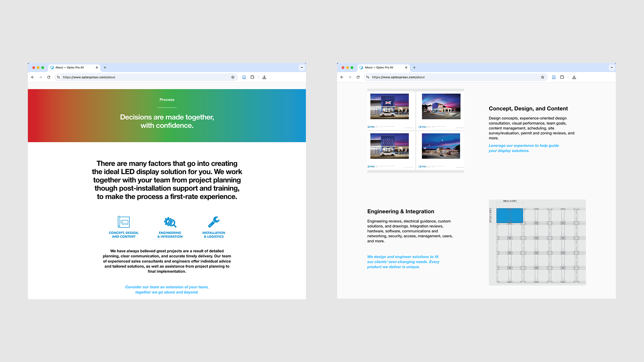Click green maximize button of left window
644x362 pixels.
43,68
